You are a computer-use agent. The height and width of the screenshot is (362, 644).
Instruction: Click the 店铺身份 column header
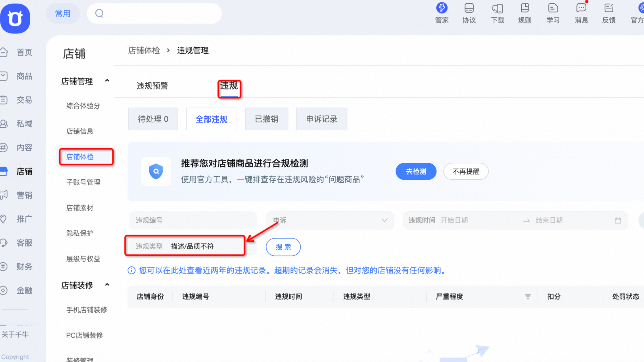(x=150, y=297)
